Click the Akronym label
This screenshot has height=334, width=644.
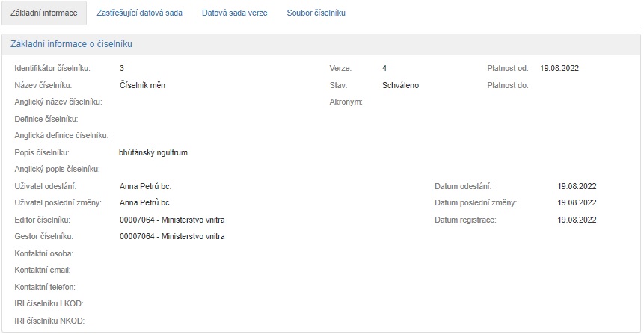click(346, 102)
